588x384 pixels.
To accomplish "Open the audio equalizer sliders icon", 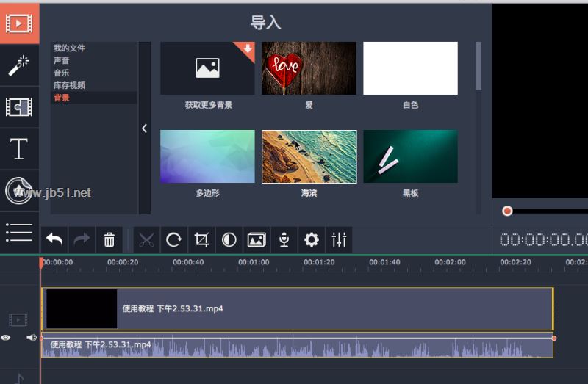I will coord(339,239).
